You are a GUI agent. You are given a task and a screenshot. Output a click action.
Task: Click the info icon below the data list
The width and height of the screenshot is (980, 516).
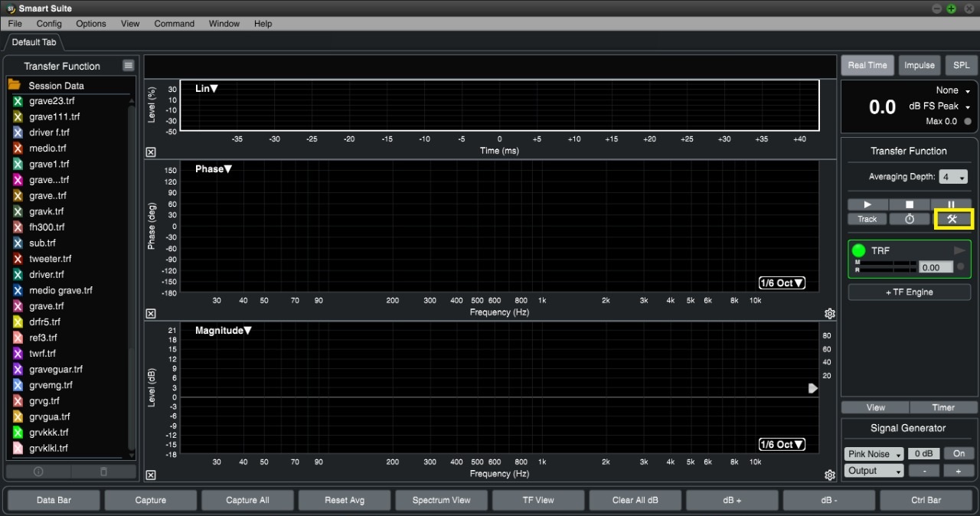[38, 472]
